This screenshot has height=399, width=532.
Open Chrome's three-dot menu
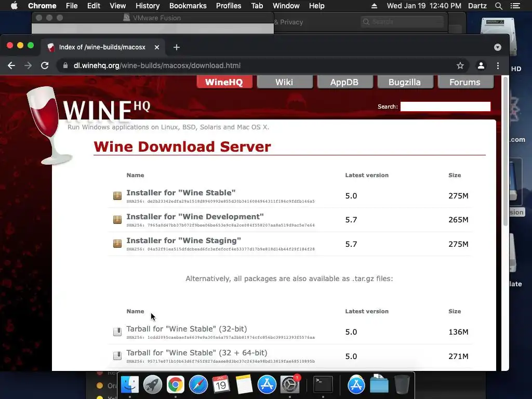pyautogui.click(x=498, y=65)
